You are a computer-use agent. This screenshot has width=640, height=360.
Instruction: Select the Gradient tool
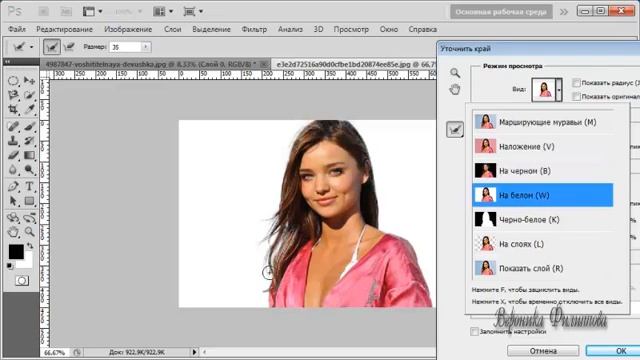click(x=29, y=156)
